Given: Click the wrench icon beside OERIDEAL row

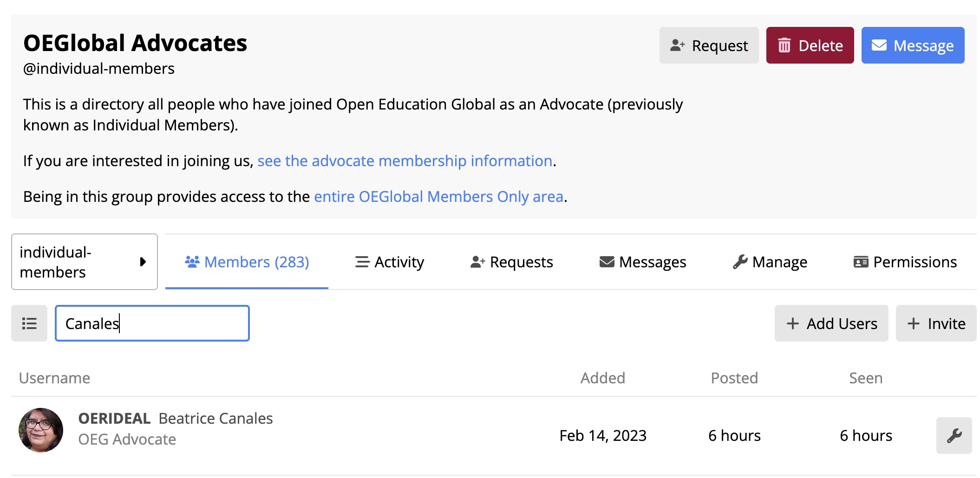Looking at the screenshot, I should click(x=954, y=435).
